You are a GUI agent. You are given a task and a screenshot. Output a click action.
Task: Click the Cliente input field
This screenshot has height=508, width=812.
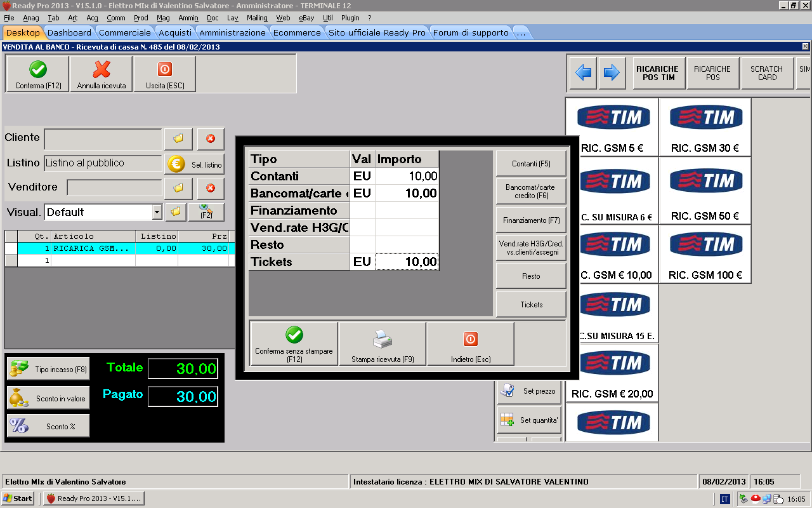(103, 139)
